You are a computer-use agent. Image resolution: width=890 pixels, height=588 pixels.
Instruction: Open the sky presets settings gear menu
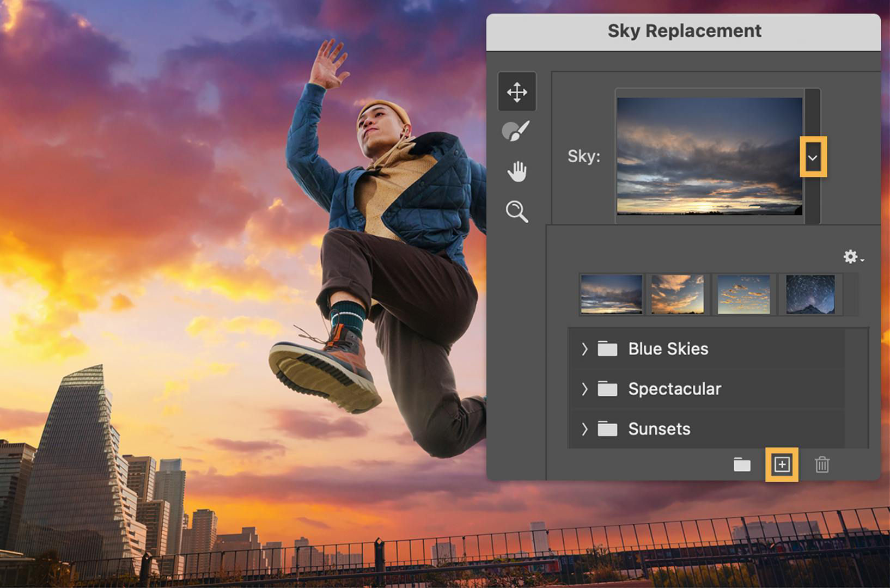[851, 257]
